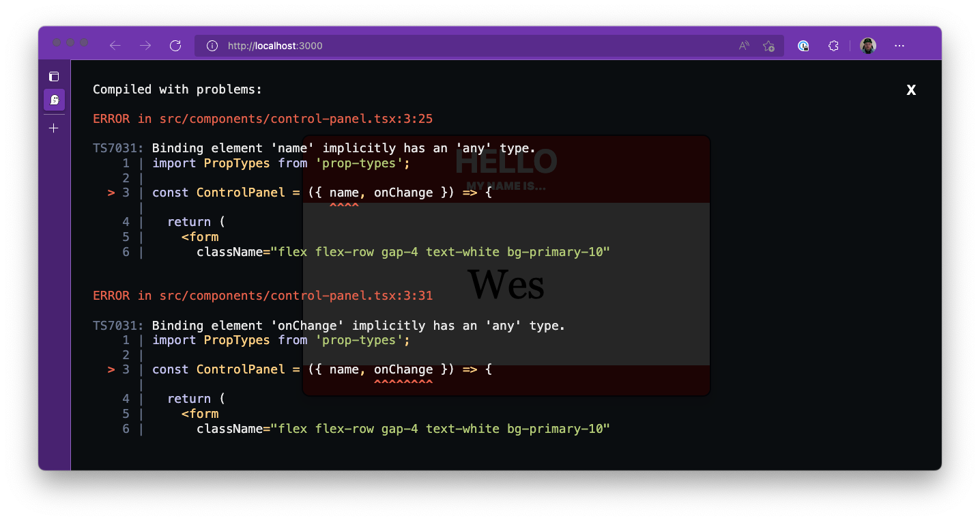Focus the localhost:3000 address bar
The image size is (980, 521).
coord(478,46)
